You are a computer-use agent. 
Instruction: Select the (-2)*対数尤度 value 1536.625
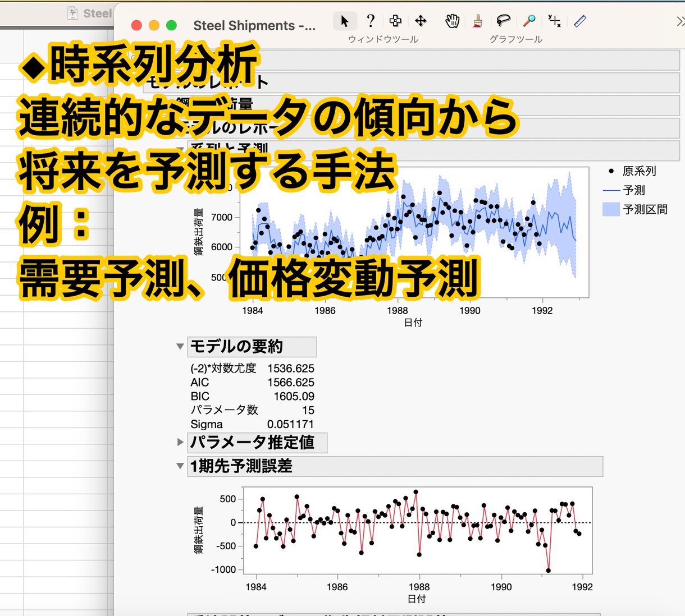291,369
